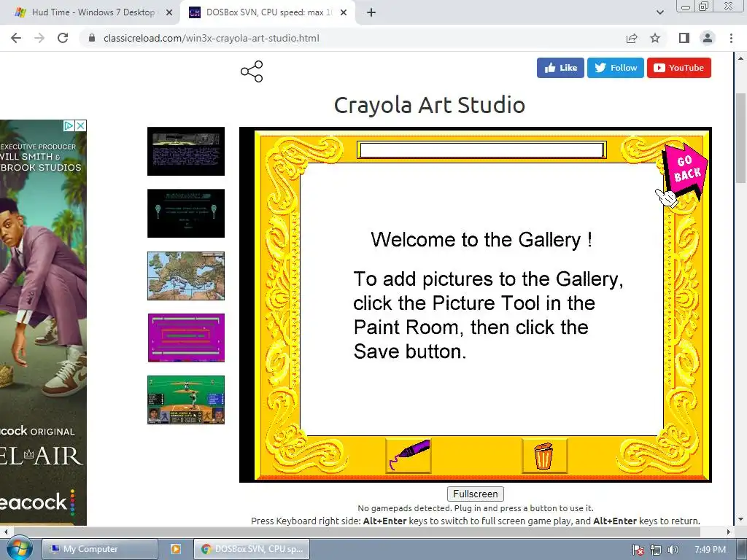Switch to the Hud Time - Windows 7 Desktop tab
Viewport: 747px width, 560px height.
[x=93, y=12]
